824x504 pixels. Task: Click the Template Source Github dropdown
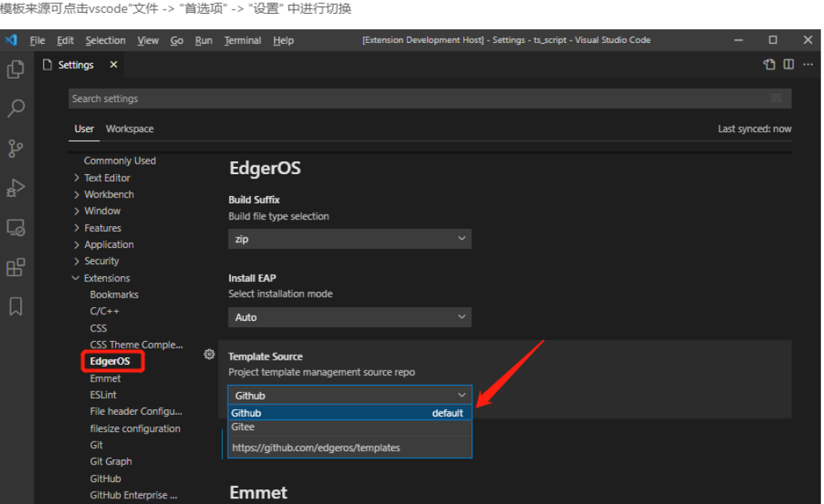[x=350, y=395]
